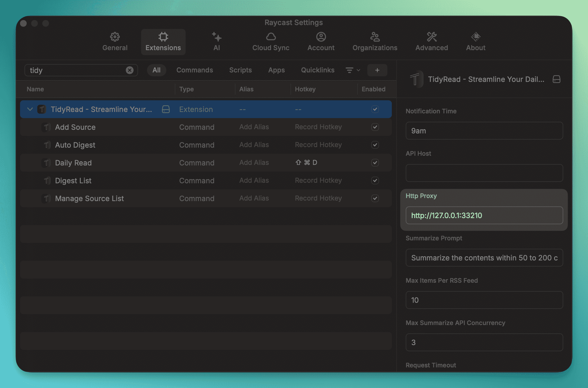588x388 pixels.
Task: Open the Account person icon
Action: (x=321, y=37)
